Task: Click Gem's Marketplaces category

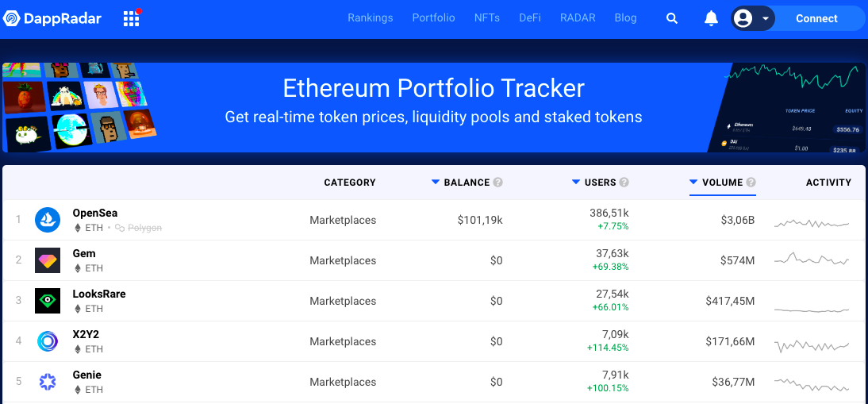Action: (343, 260)
